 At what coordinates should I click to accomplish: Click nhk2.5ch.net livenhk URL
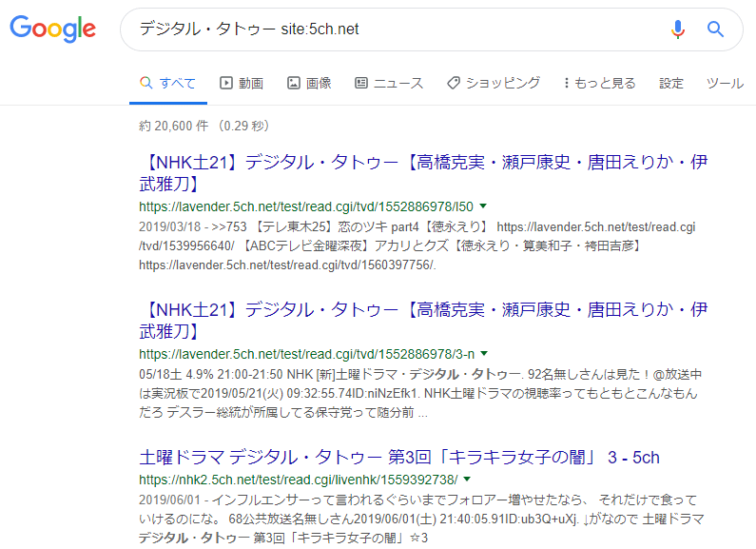[x=299, y=480]
